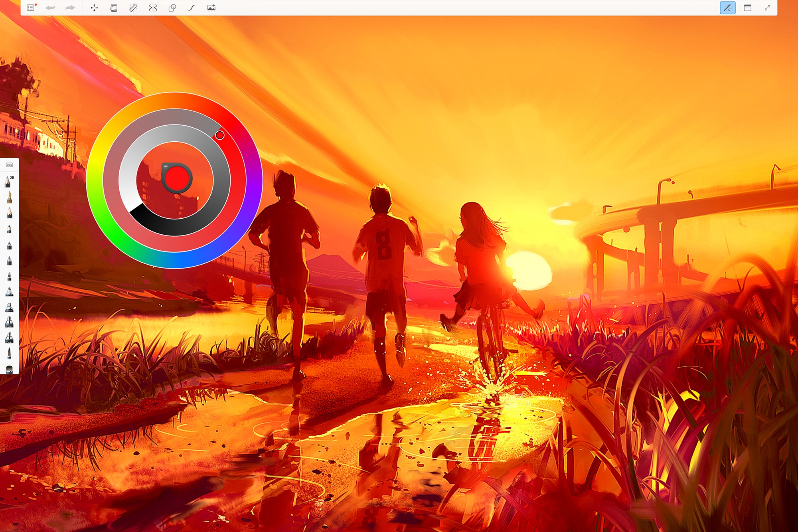Enter full screen with the expand arrows
The height and width of the screenshot is (532, 798).
coord(767,8)
